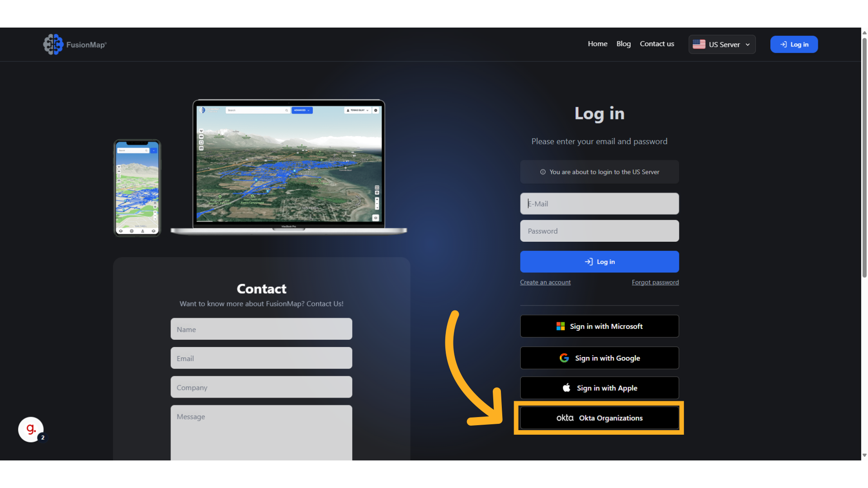Focus the E-Mail login field

(599, 204)
